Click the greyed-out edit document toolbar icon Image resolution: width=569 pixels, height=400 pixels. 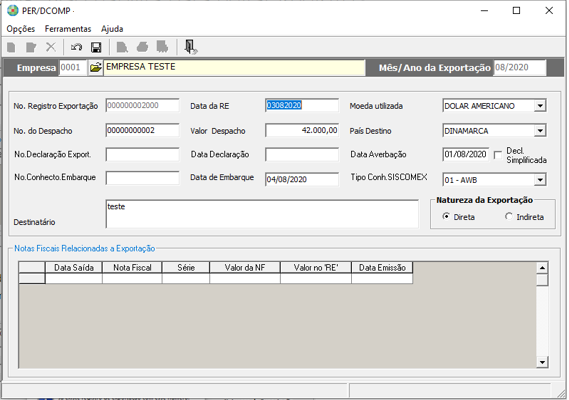click(x=31, y=47)
